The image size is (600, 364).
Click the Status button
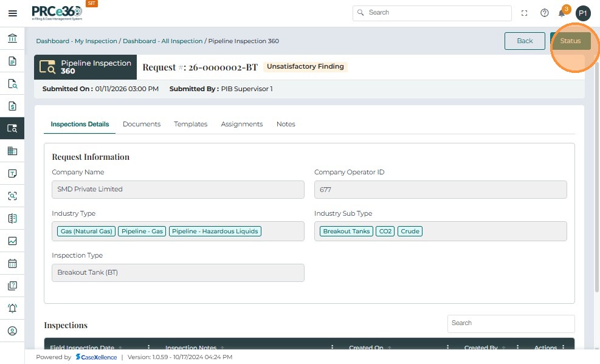pyautogui.click(x=570, y=41)
